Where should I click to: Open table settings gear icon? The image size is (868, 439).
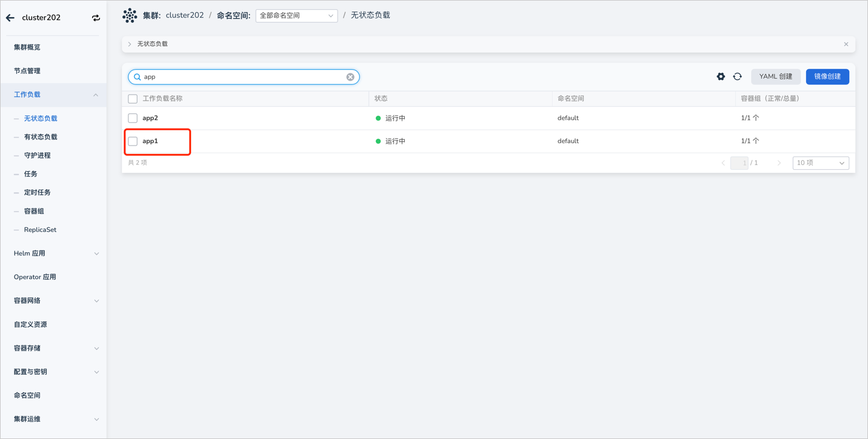(721, 76)
